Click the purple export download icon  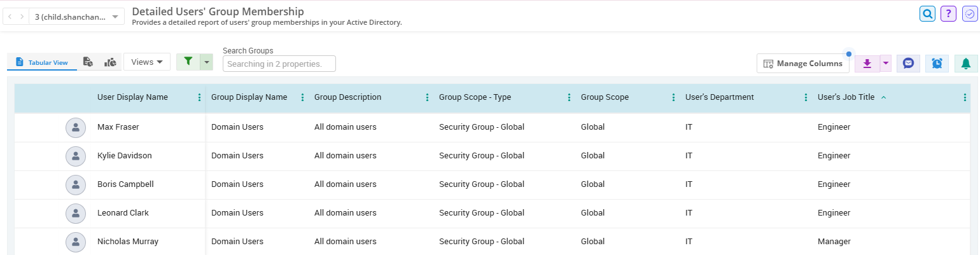pyautogui.click(x=867, y=64)
